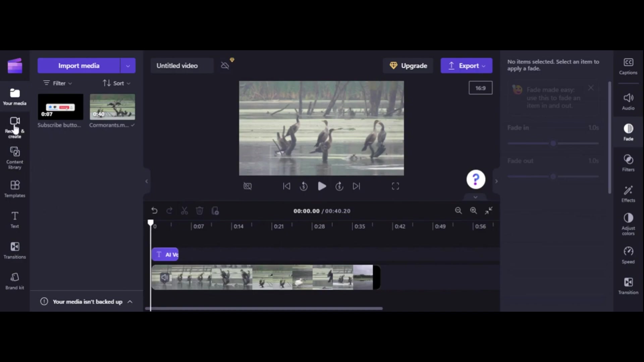The height and width of the screenshot is (362, 644).
Task: Click the timeline horizontal scrollbar
Action: point(264,308)
